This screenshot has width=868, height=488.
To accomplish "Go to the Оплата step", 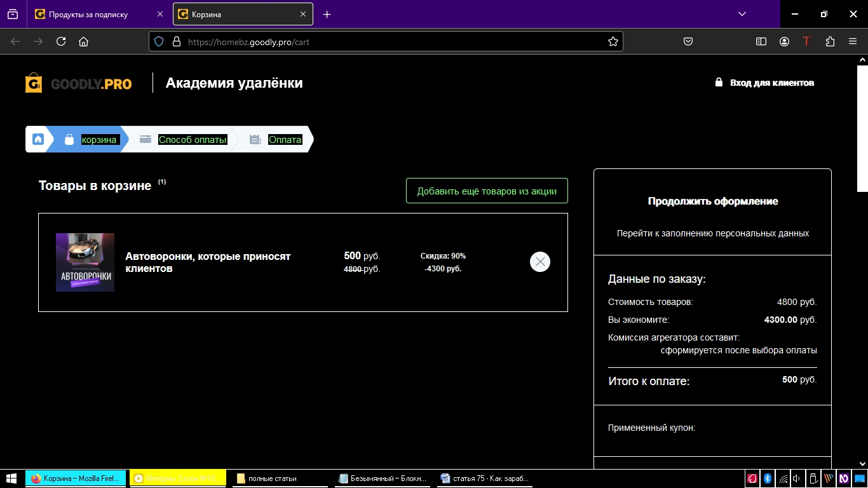I will point(276,139).
